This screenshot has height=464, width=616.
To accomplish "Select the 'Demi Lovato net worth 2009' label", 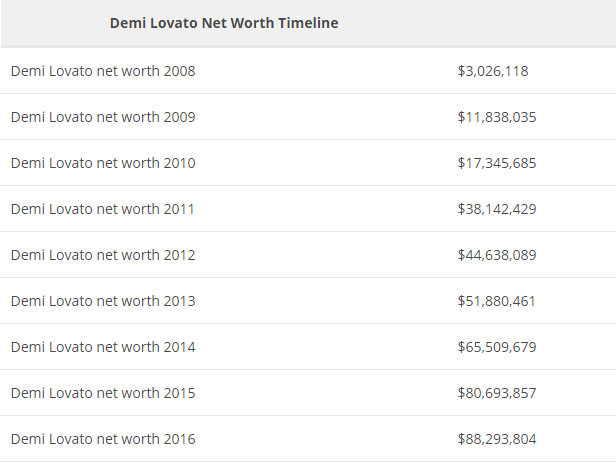I will click(103, 117).
